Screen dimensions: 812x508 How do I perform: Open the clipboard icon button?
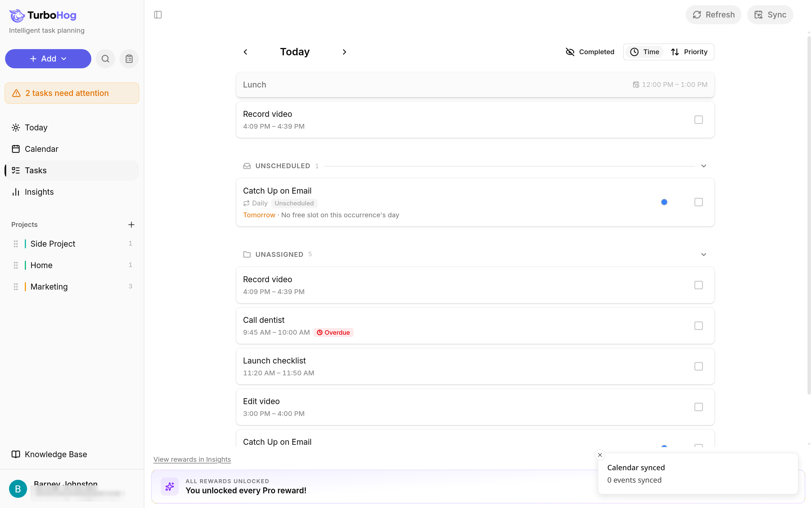click(129, 59)
